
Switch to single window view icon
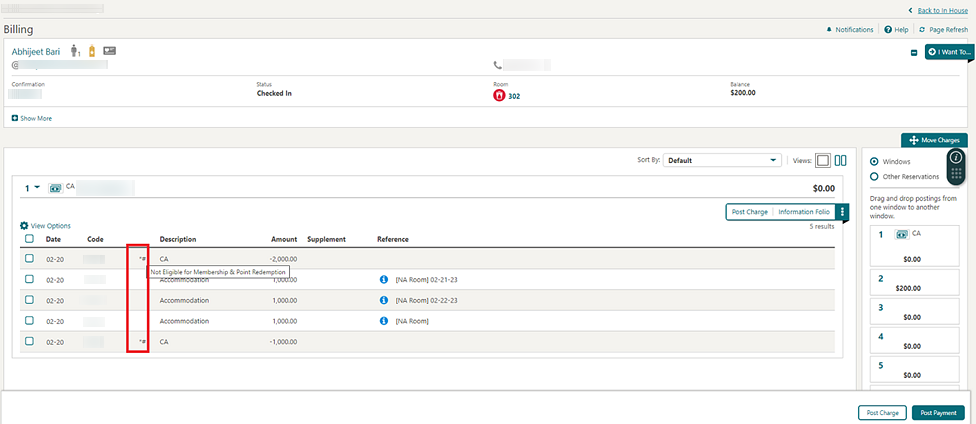point(823,160)
